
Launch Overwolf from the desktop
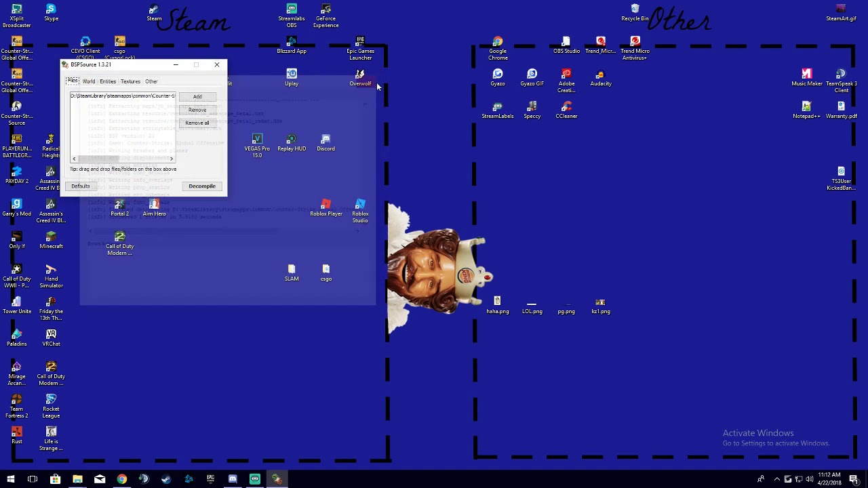point(360,78)
